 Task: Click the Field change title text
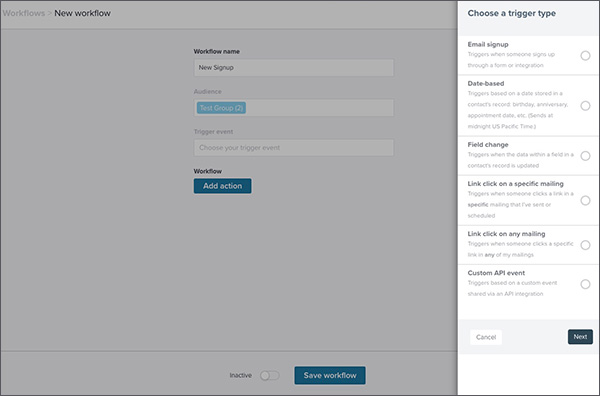coord(488,145)
